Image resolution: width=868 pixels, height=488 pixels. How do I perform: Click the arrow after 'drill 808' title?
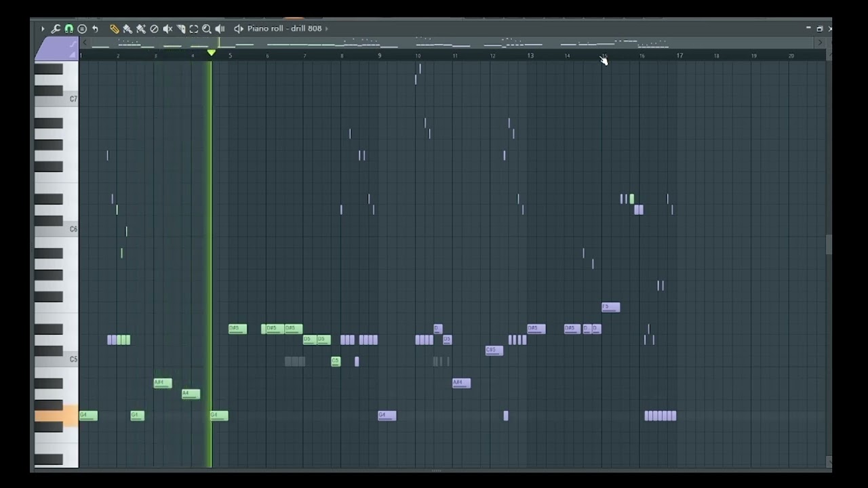327,28
